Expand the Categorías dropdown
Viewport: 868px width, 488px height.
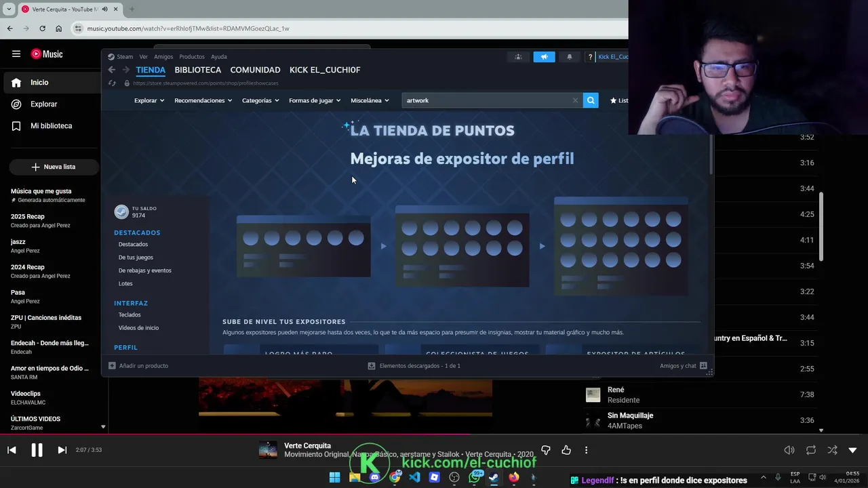(260, 100)
